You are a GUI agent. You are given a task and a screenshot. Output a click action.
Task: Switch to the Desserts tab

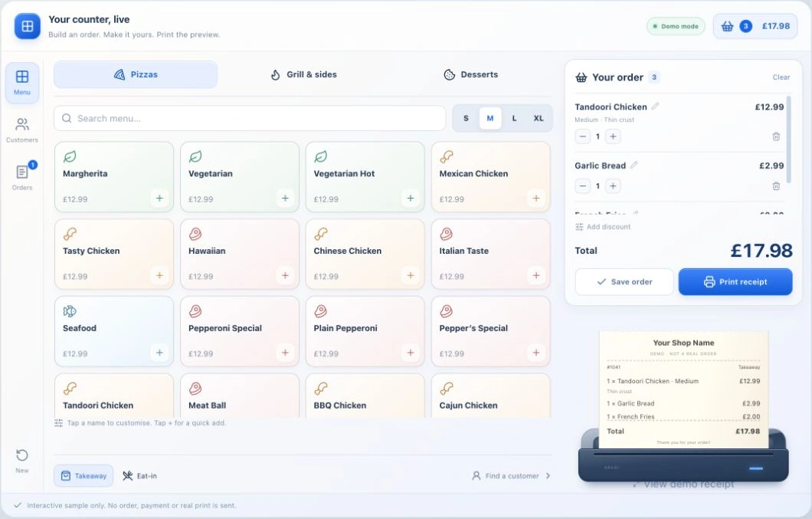[471, 74]
